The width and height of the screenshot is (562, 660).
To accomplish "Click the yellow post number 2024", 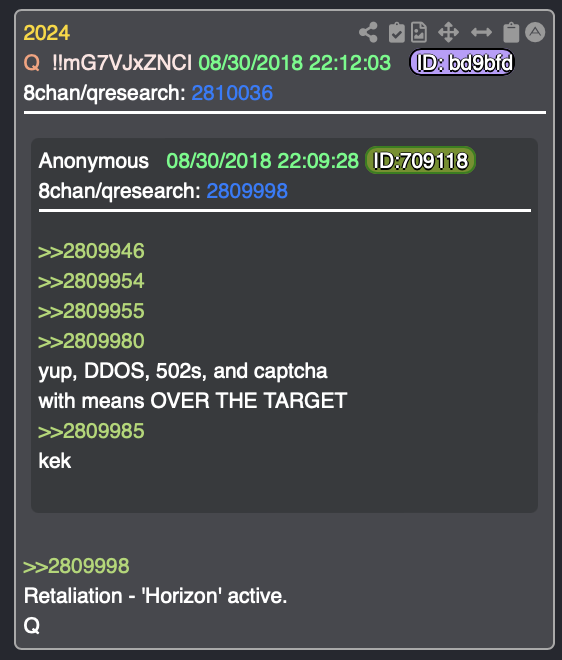I will (47, 33).
